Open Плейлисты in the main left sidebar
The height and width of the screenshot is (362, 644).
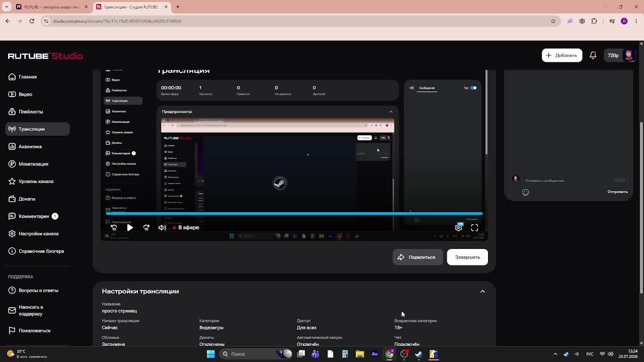31,112
